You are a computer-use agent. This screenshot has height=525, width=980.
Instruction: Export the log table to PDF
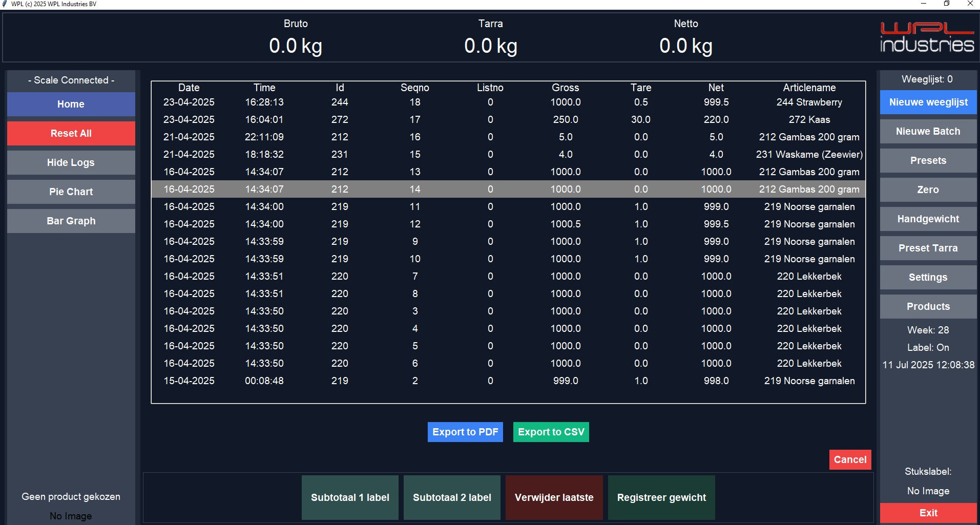click(465, 432)
